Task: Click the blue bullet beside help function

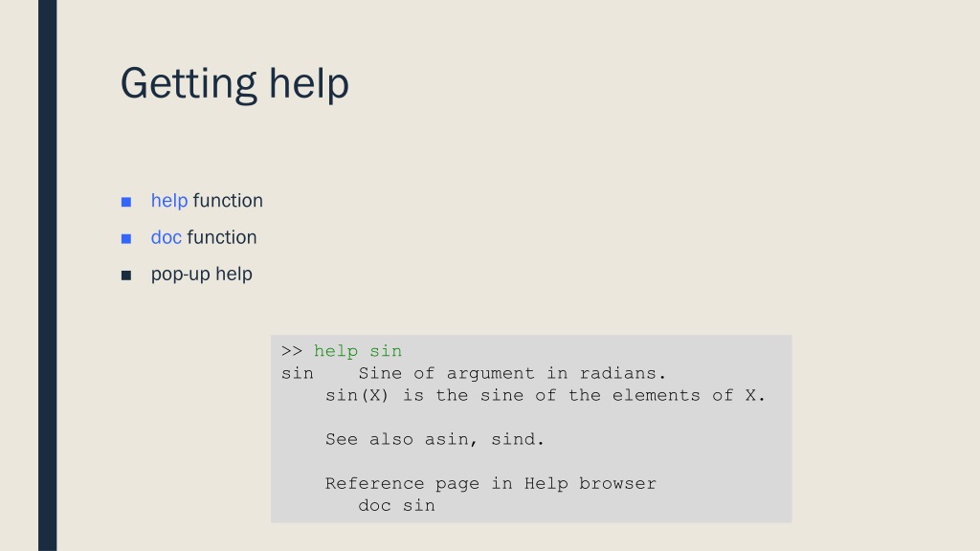Action: [126, 202]
